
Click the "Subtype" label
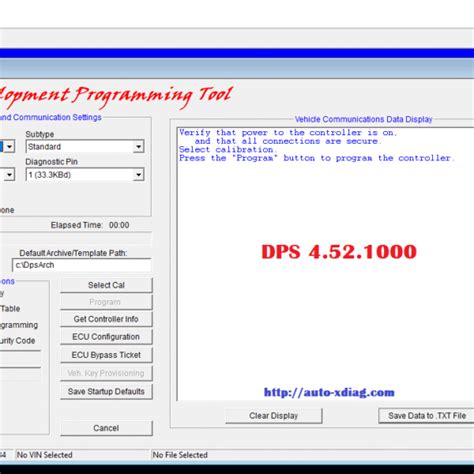tap(40, 134)
